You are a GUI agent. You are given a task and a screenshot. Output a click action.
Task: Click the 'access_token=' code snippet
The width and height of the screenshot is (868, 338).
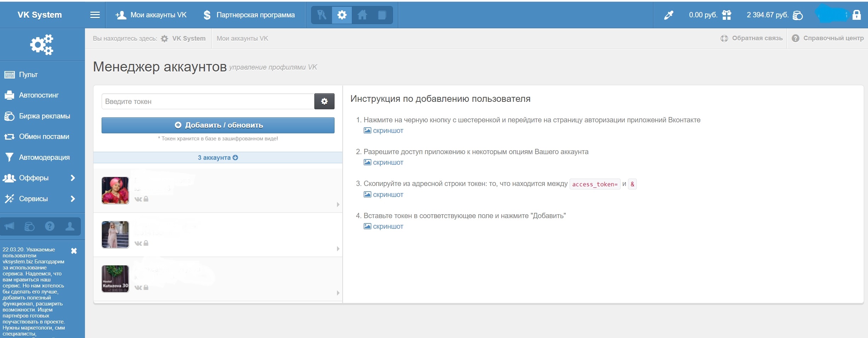pyautogui.click(x=595, y=184)
